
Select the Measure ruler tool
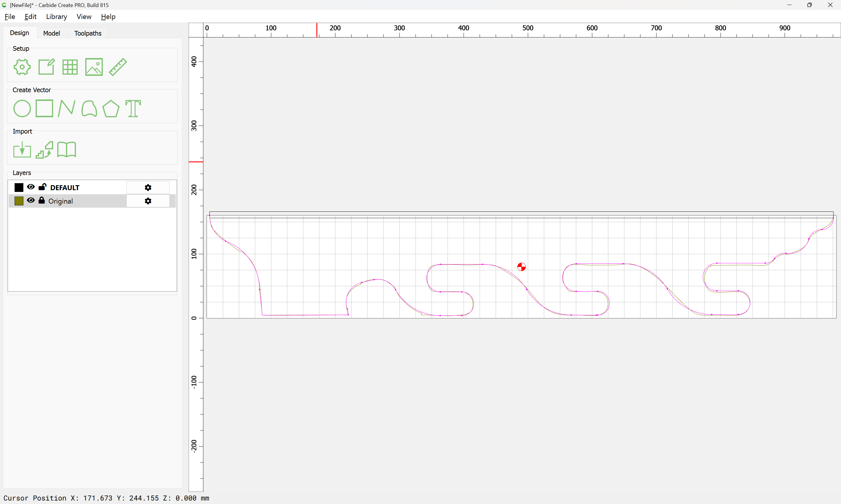[x=118, y=67]
